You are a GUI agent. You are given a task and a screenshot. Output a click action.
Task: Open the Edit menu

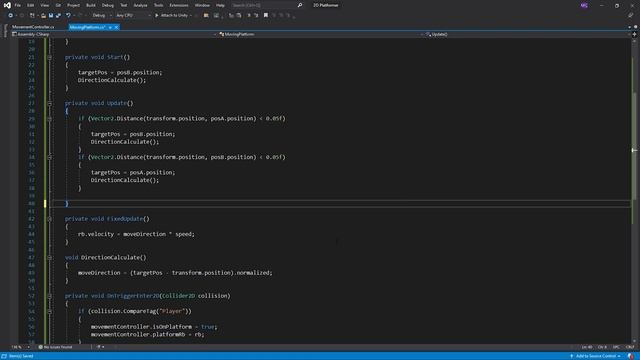point(31,5)
